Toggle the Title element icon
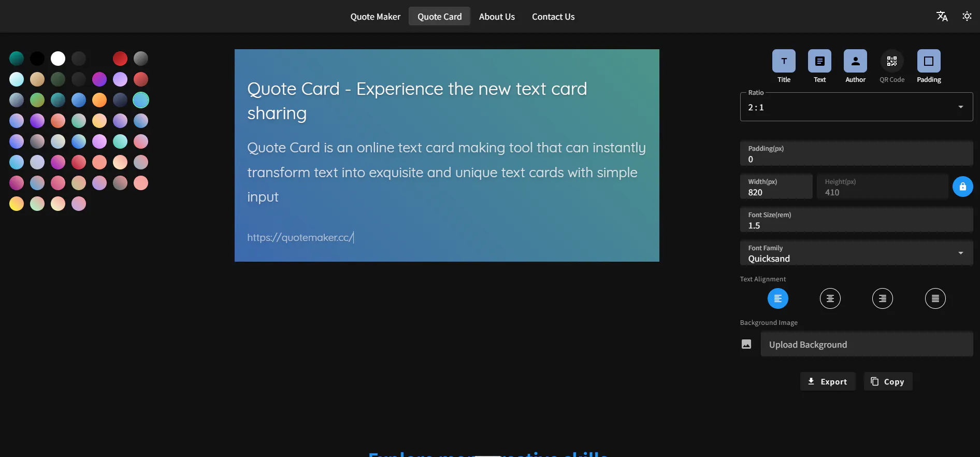Viewport: 980px width, 457px height. coord(784,61)
